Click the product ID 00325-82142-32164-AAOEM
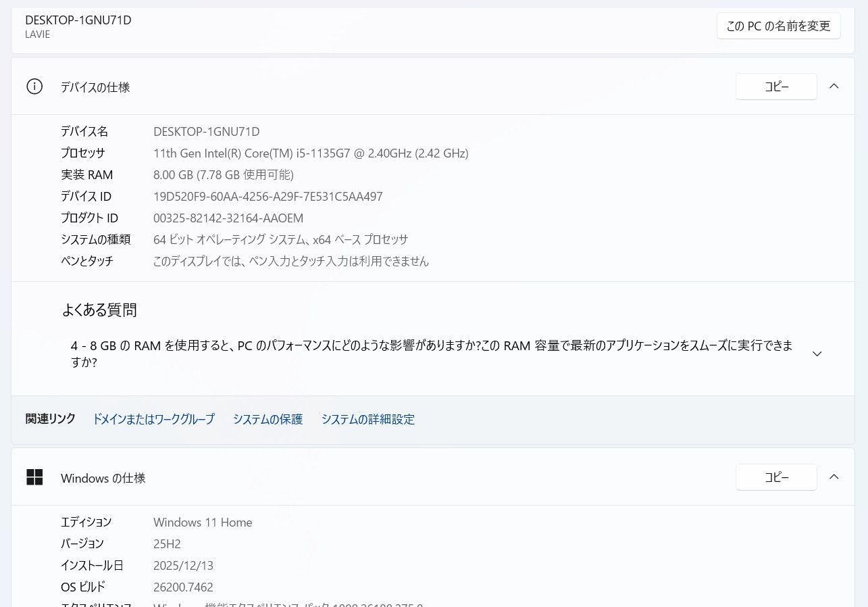 tap(228, 218)
